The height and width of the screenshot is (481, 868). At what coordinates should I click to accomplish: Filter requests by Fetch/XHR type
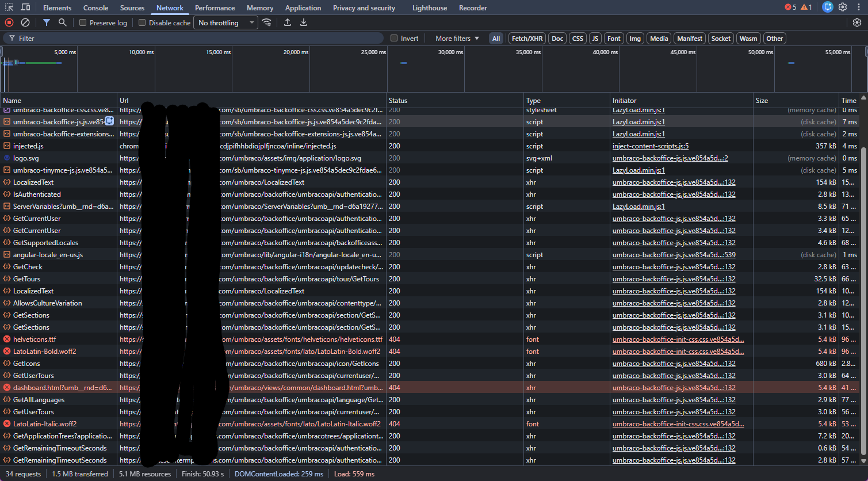[x=527, y=39]
